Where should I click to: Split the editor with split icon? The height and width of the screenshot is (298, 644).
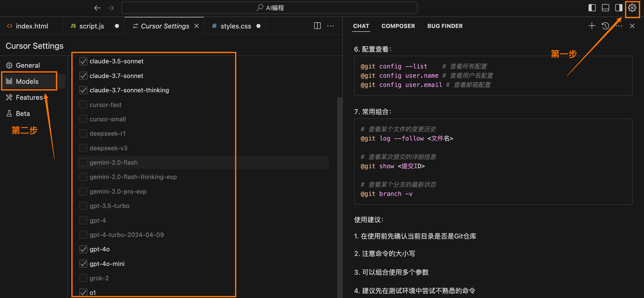(317, 26)
